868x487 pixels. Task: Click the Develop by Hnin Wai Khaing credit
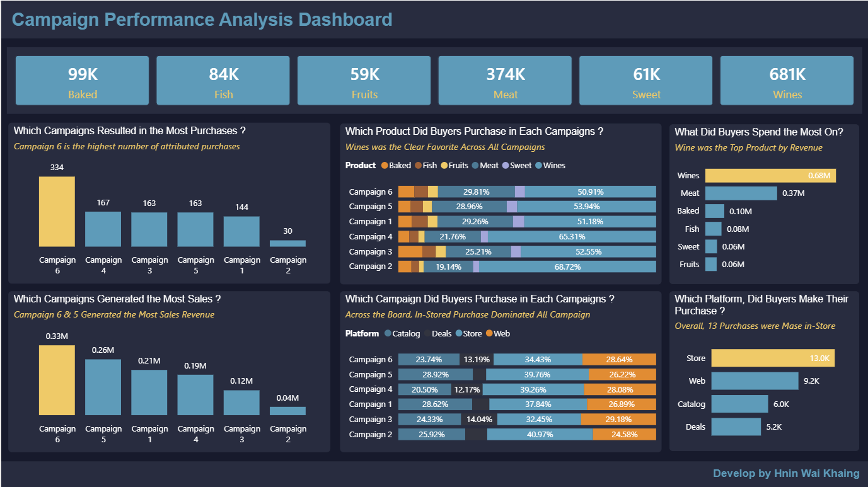point(785,473)
